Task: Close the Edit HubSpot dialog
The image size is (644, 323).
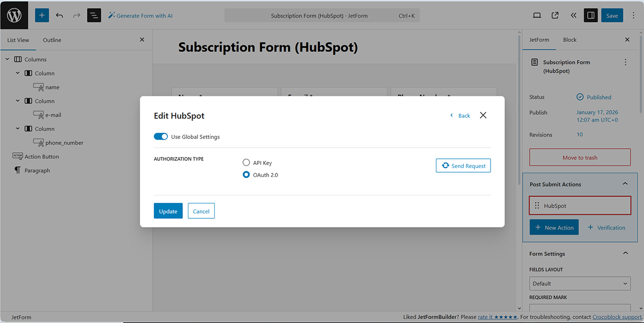Action: (483, 115)
